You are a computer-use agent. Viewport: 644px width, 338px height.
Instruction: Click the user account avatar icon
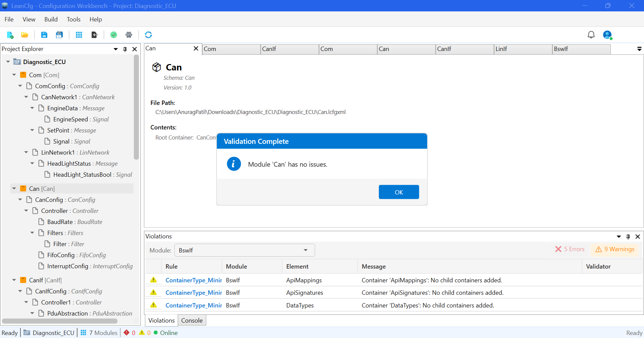(607, 35)
